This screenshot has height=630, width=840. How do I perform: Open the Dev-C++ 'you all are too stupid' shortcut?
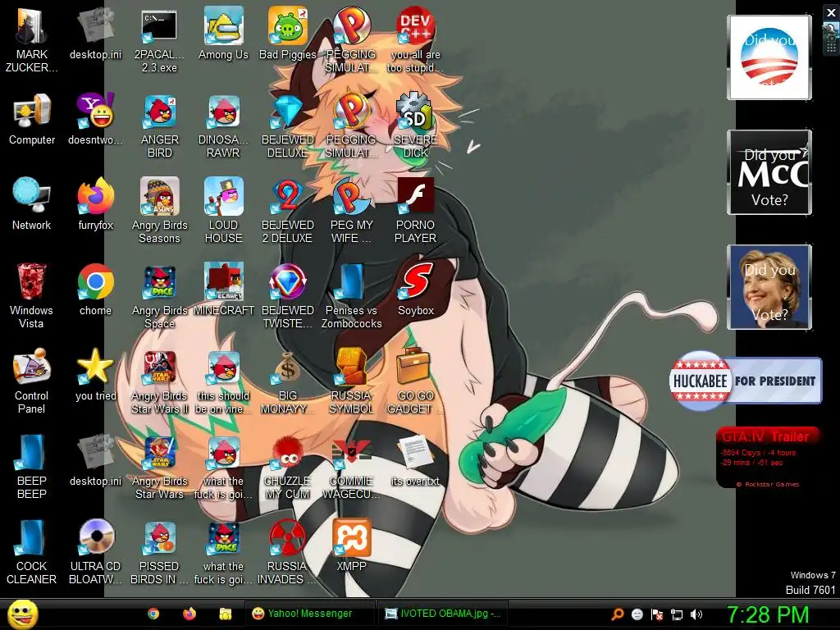click(x=416, y=40)
